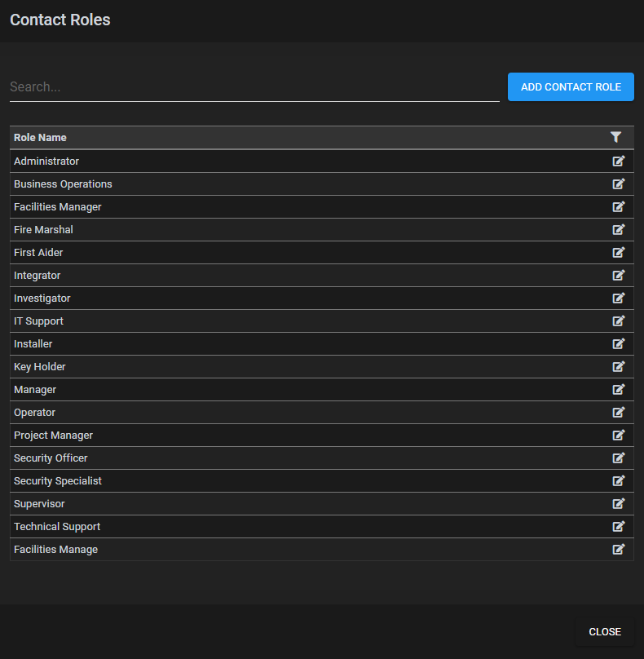
Task: Click the Add Contact Role button
Action: 571,87
